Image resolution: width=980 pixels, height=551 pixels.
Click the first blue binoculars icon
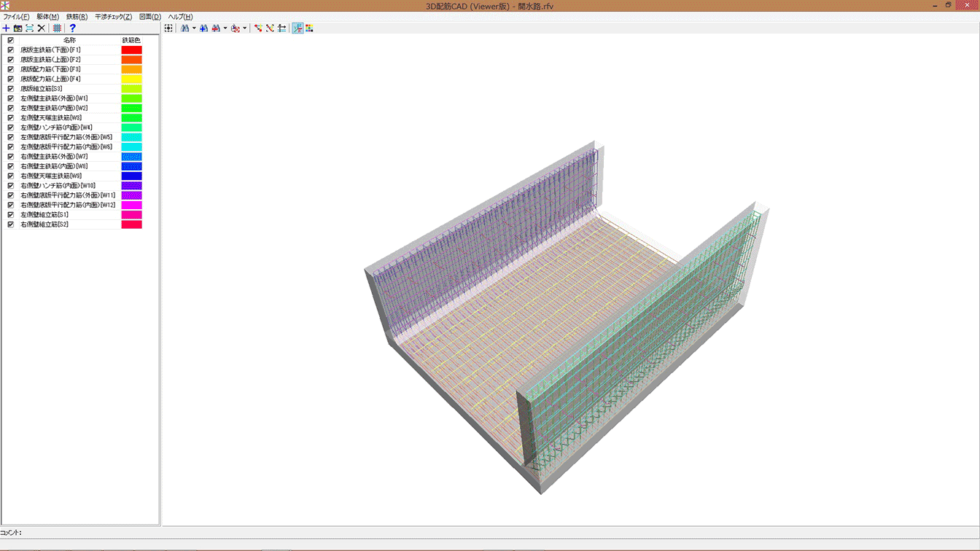coord(185,28)
